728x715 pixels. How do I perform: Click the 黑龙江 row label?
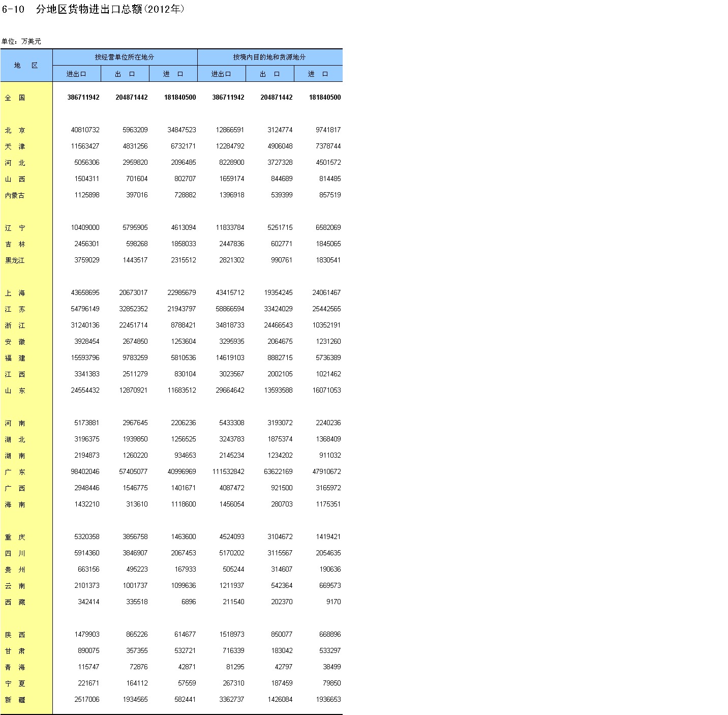pos(15,260)
